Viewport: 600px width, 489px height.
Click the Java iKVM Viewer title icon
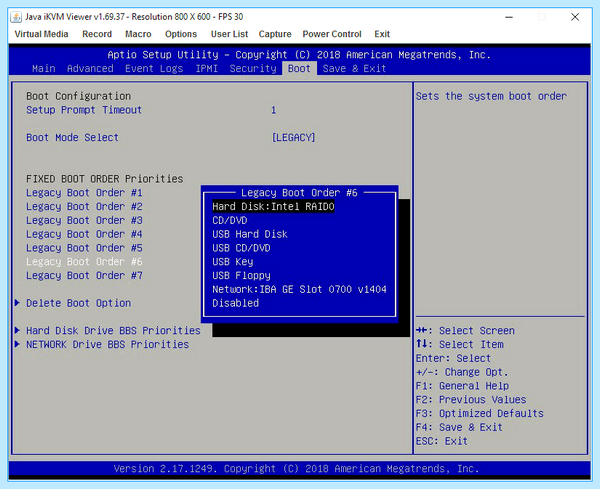click(16, 17)
